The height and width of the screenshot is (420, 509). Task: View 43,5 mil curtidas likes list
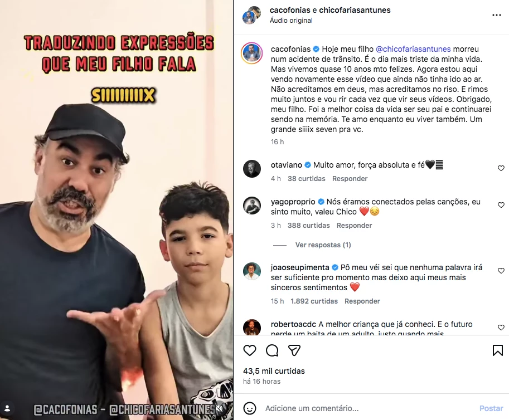point(274,371)
